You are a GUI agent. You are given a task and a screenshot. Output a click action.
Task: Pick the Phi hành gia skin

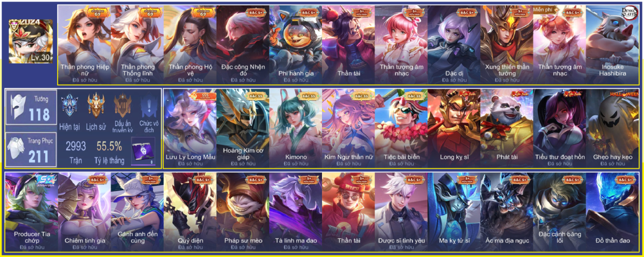tap(296, 45)
